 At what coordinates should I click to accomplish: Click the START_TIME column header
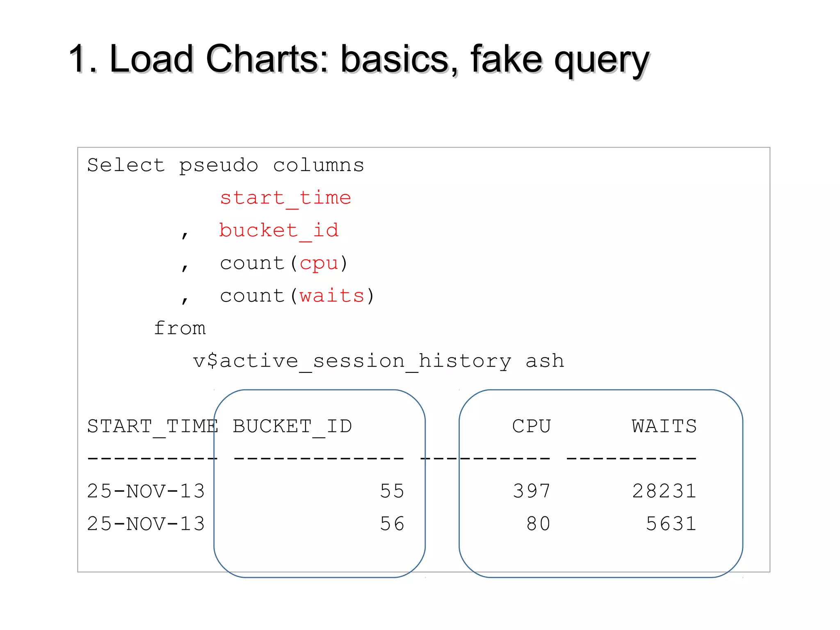coord(153,427)
